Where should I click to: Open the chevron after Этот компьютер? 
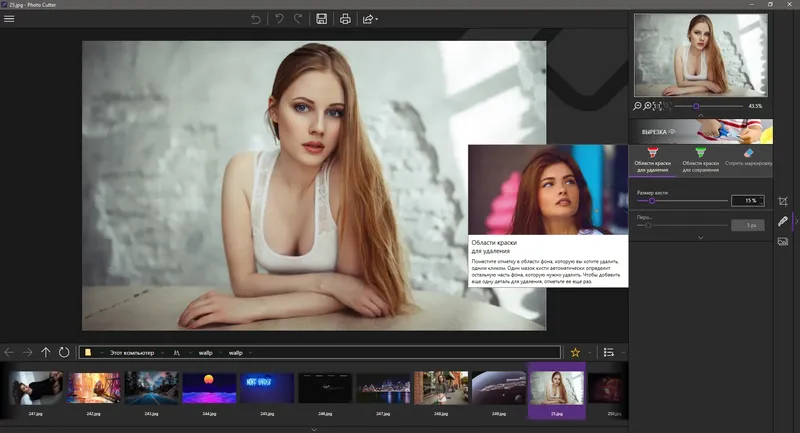tap(162, 353)
